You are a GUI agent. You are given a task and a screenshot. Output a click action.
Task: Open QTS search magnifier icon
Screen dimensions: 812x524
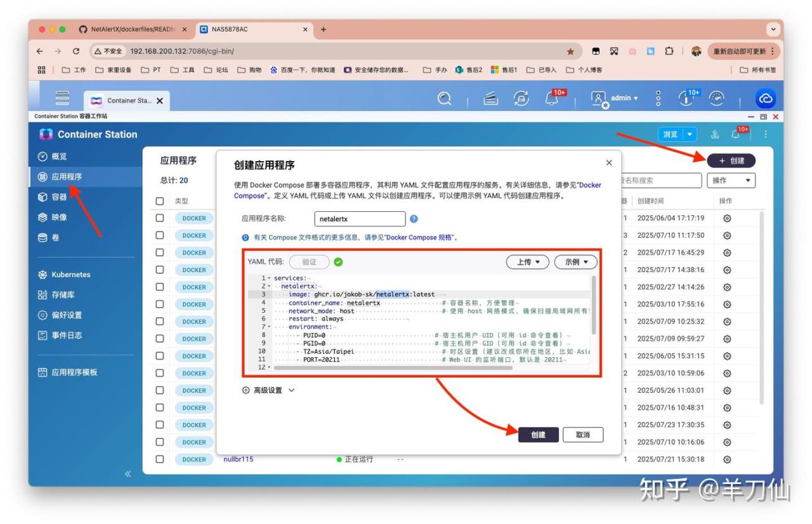coord(445,98)
